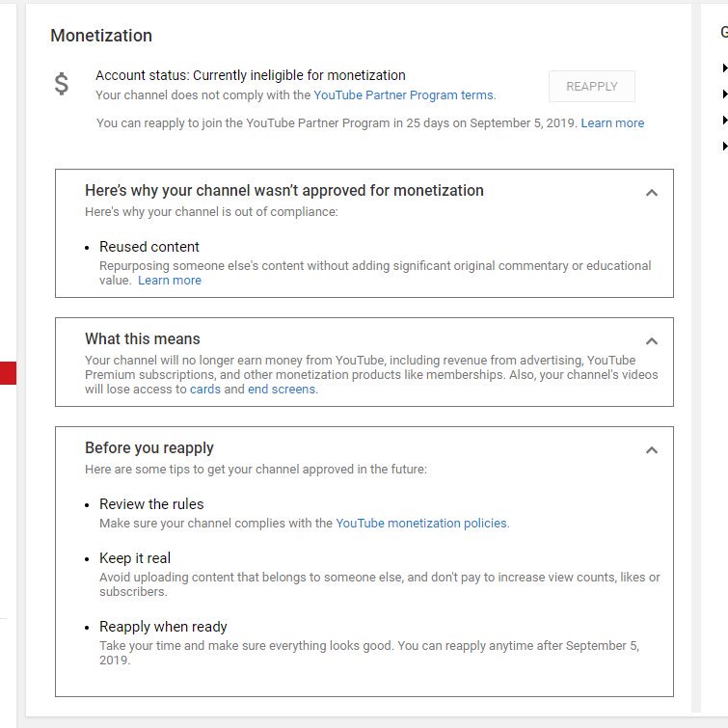Click the 'What this means' heading

click(142, 338)
